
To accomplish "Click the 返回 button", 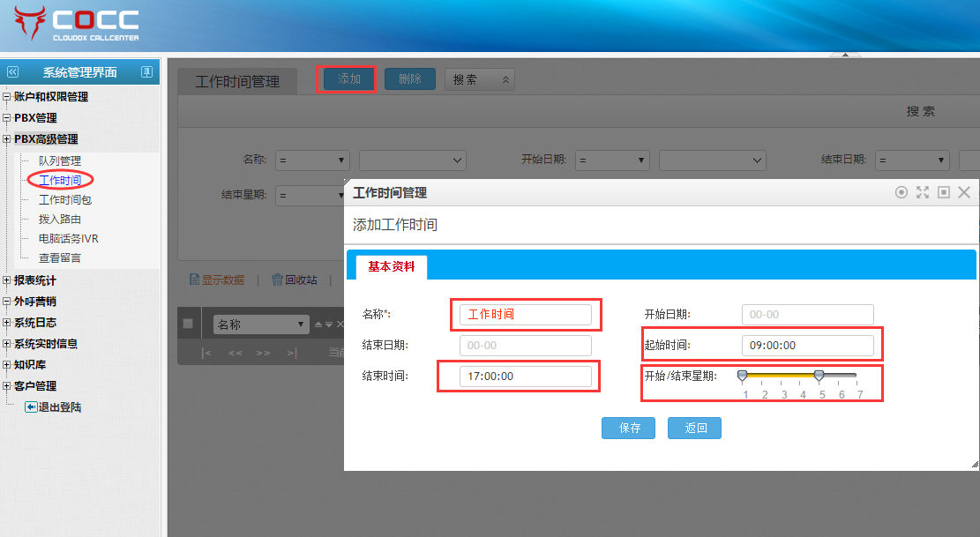I will [695, 429].
